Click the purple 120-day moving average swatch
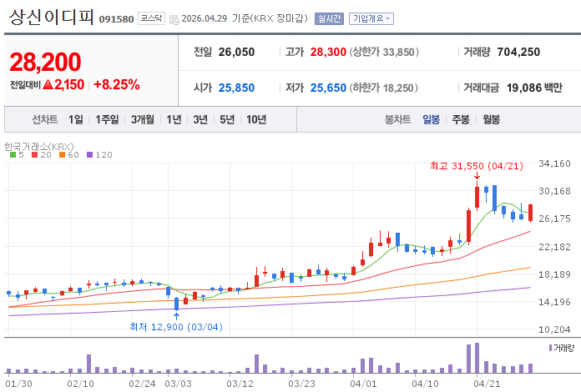 point(89,155)
